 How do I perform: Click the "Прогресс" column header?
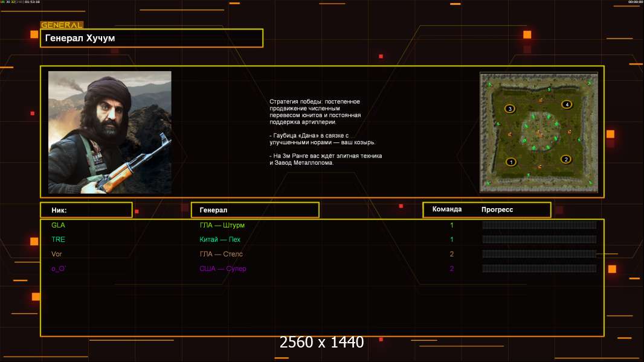click(497, 209)
